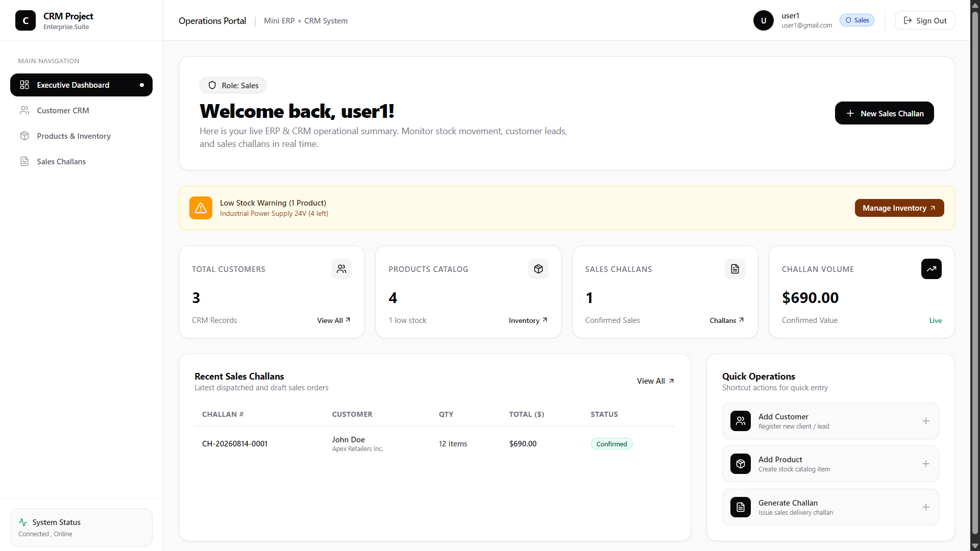This screenshot has width=980, height=551.
Task: Open Sales Challans navigation item
Action: (81, 161)
